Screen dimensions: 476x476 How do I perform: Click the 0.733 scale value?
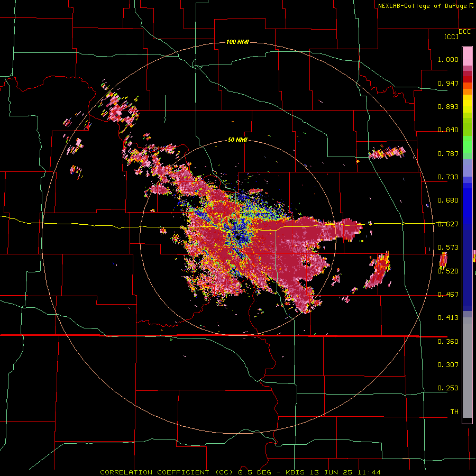pos(448,177)
